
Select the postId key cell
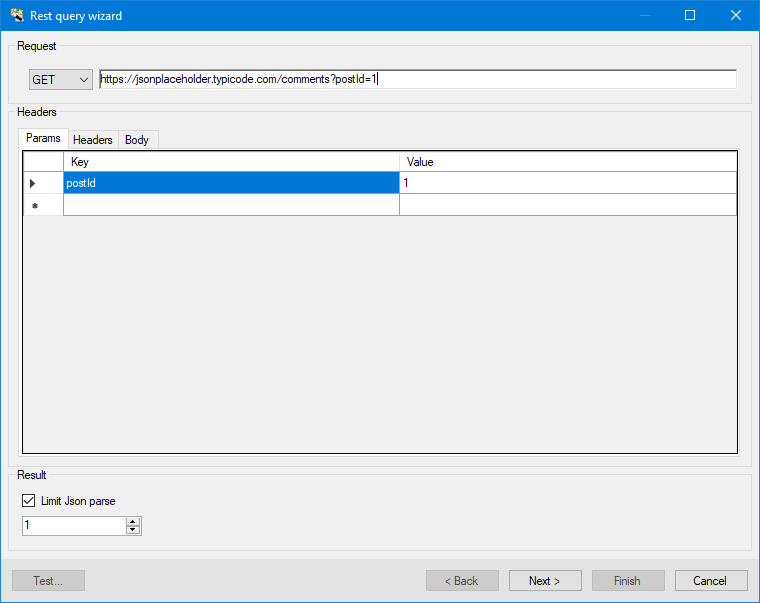pos(231,183)
